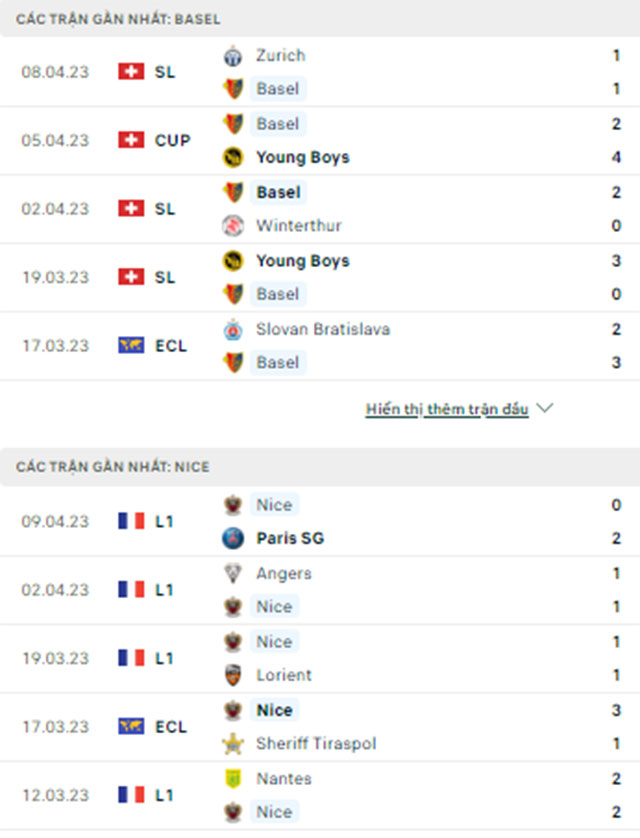Click the Sheriff Tiraspol star crest
This screenshot has width=640, height=838.
pyautogui.click(x=233, y=744)
